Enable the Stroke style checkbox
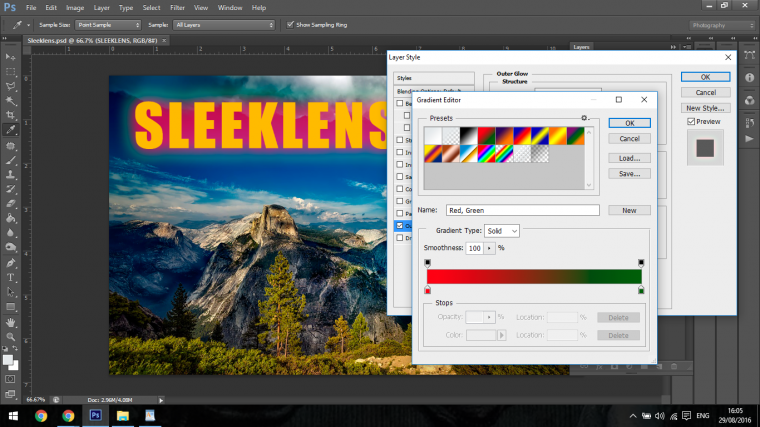 point(399,140)
